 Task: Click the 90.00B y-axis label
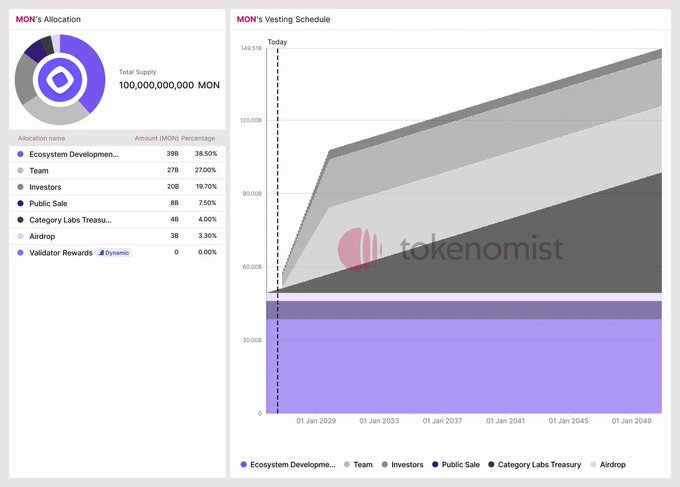[x=252, y=193]
